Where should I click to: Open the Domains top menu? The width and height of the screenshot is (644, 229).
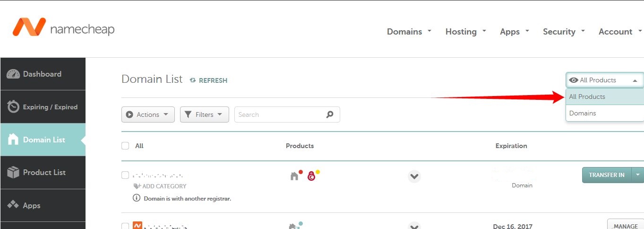point(409,32)
